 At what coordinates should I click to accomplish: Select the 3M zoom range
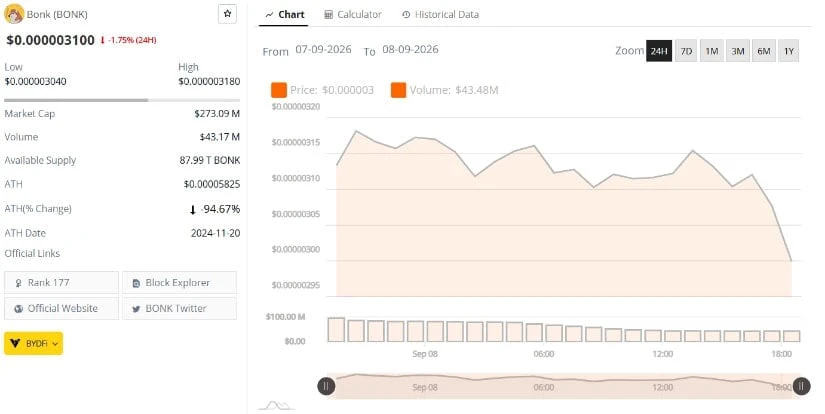point(738,51)
